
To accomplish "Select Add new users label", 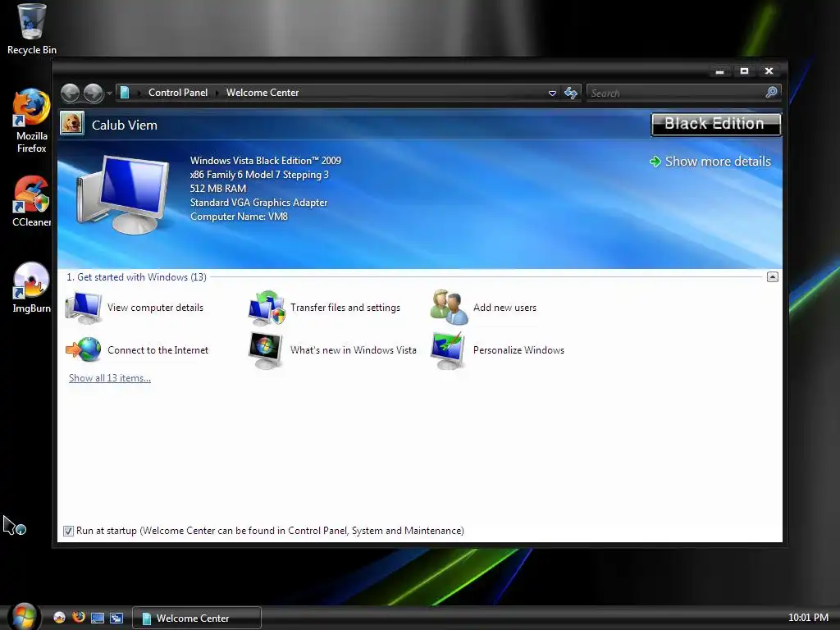I will pos(504,308).
